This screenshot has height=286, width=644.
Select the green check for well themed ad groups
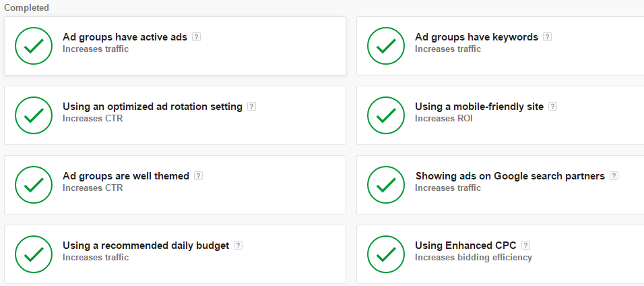(34, 185)
